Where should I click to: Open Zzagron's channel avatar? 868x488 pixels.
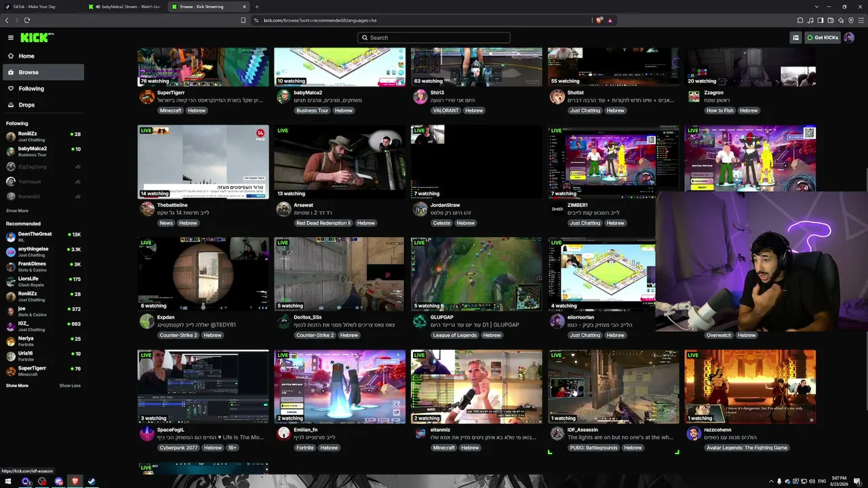coord(694,96)
